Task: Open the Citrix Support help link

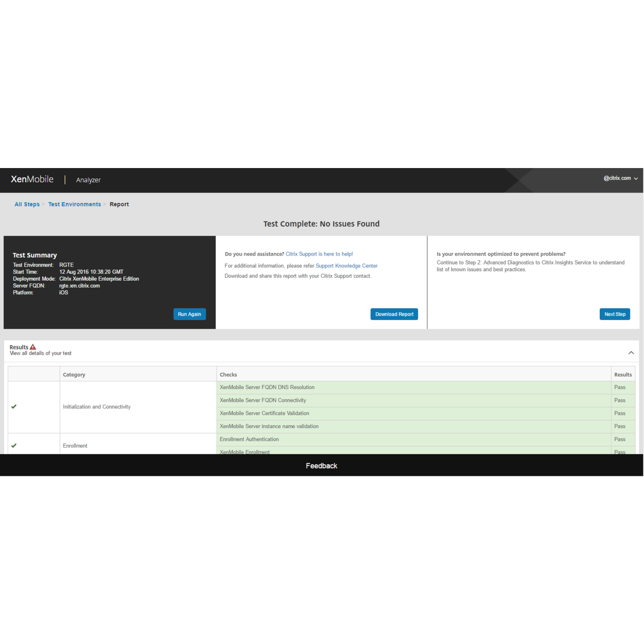Action: (x=319, y=254)
